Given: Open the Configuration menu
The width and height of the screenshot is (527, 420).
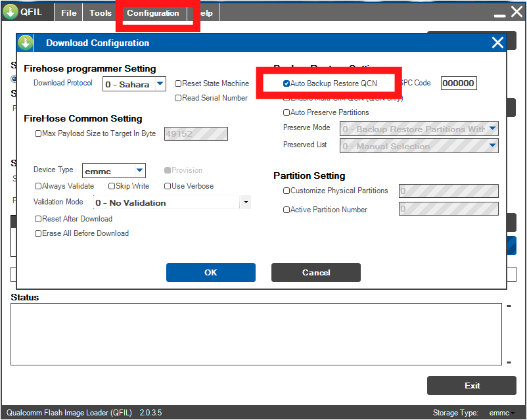Looking at the screenshot, I should (153, 12).
